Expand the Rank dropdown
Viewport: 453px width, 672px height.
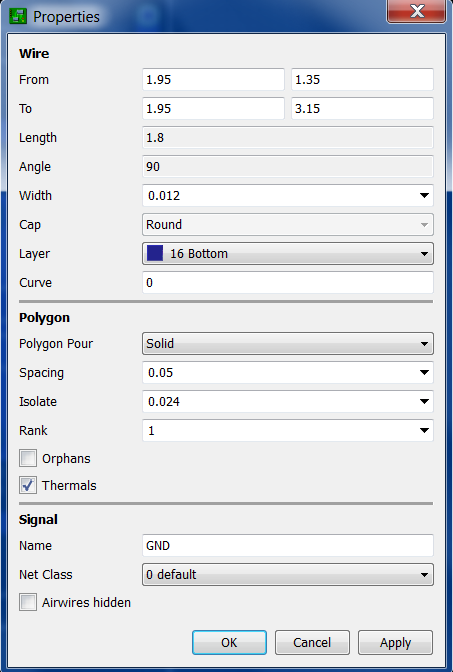[288, 430]
